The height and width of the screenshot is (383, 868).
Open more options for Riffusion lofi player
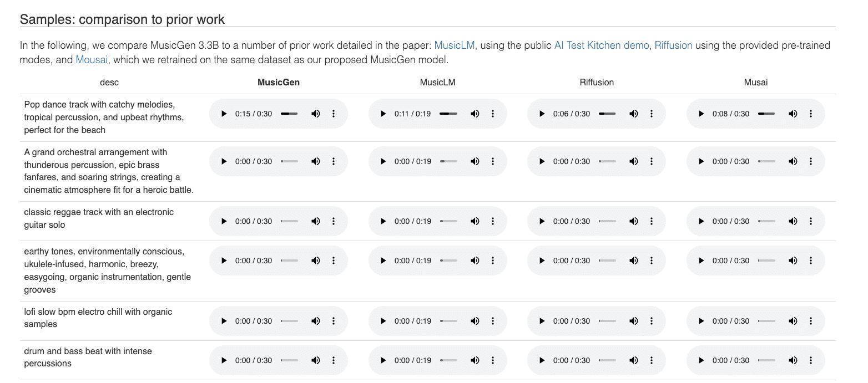[652, 321]
